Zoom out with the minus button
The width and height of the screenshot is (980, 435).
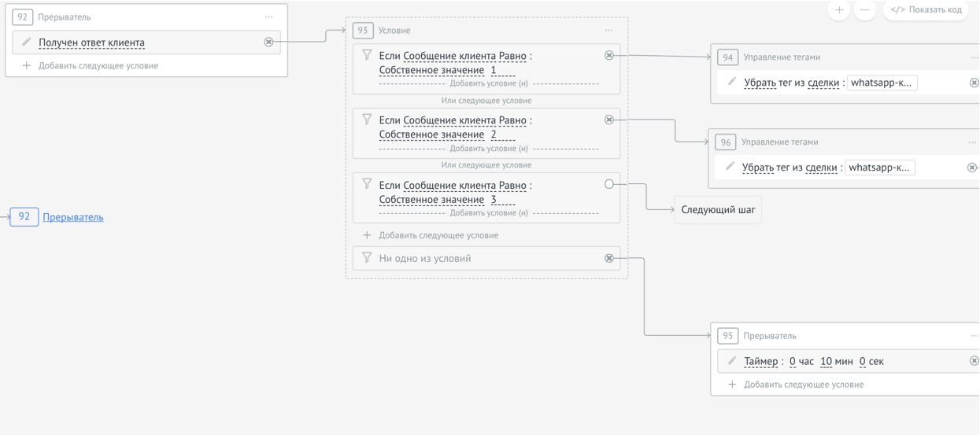pos(864,9)
